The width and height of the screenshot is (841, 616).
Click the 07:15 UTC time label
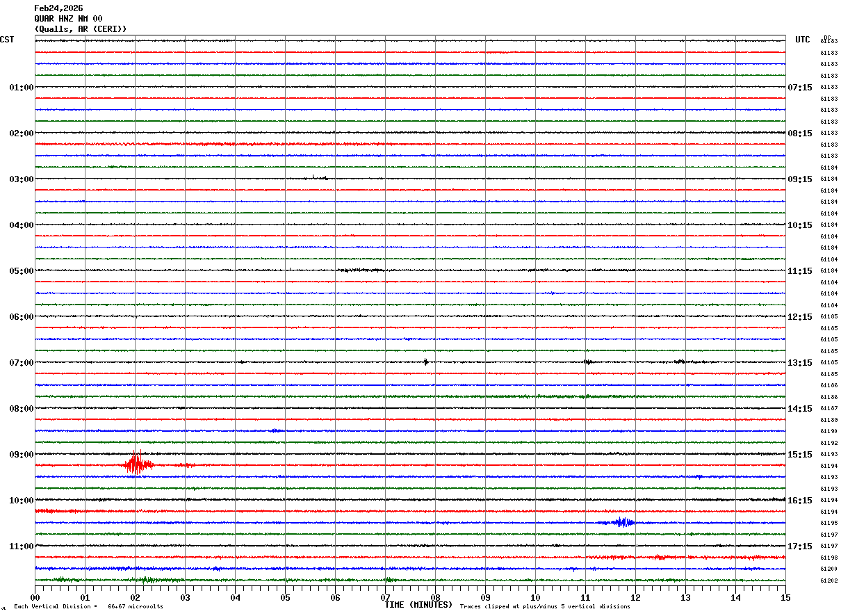pos(799,88)
